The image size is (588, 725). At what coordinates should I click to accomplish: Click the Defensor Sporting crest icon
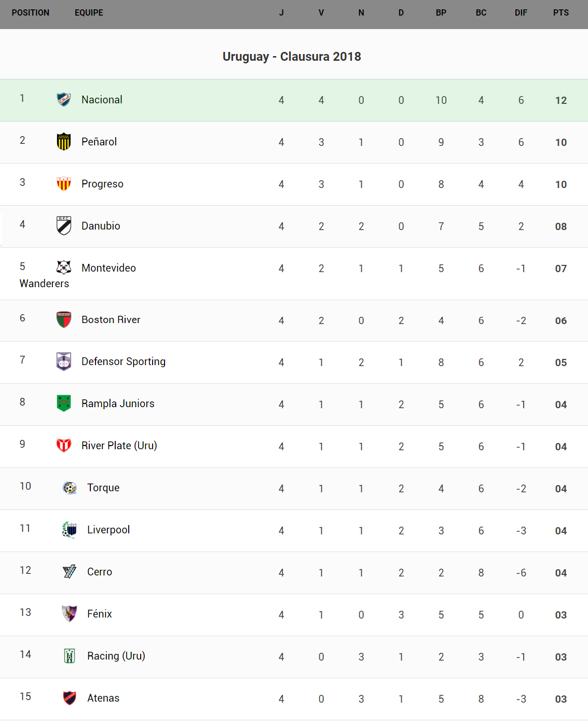tap(64, 361)
